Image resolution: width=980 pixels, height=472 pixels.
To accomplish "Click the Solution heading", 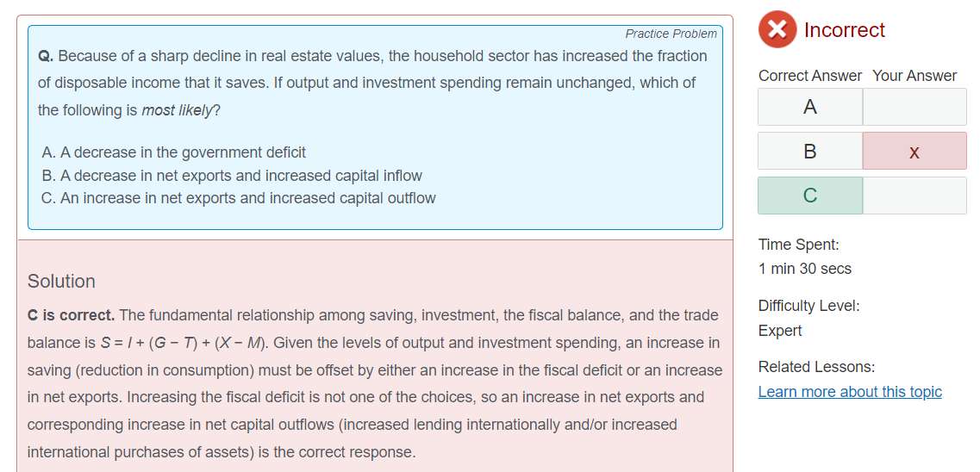I will click(61, 282).
